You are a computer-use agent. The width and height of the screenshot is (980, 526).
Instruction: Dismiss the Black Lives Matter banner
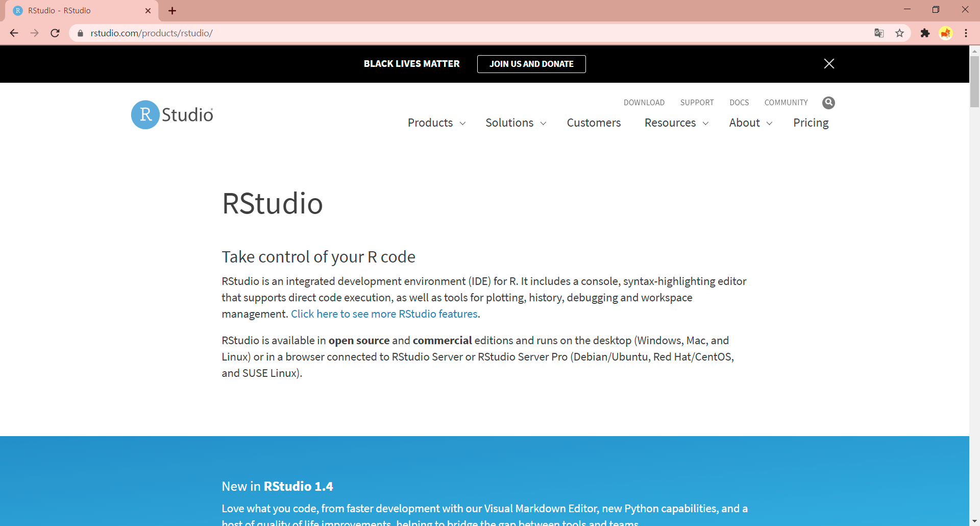point(829,63)
